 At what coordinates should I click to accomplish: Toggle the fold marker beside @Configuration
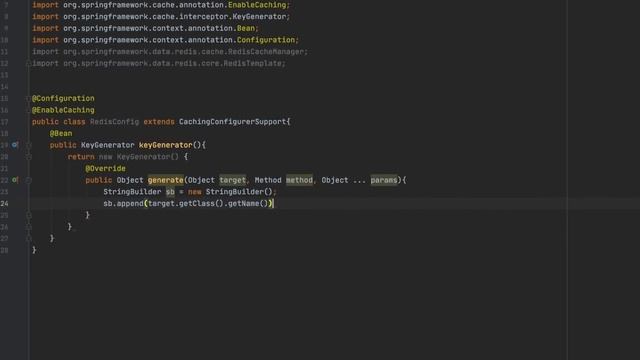click(29, 98)
